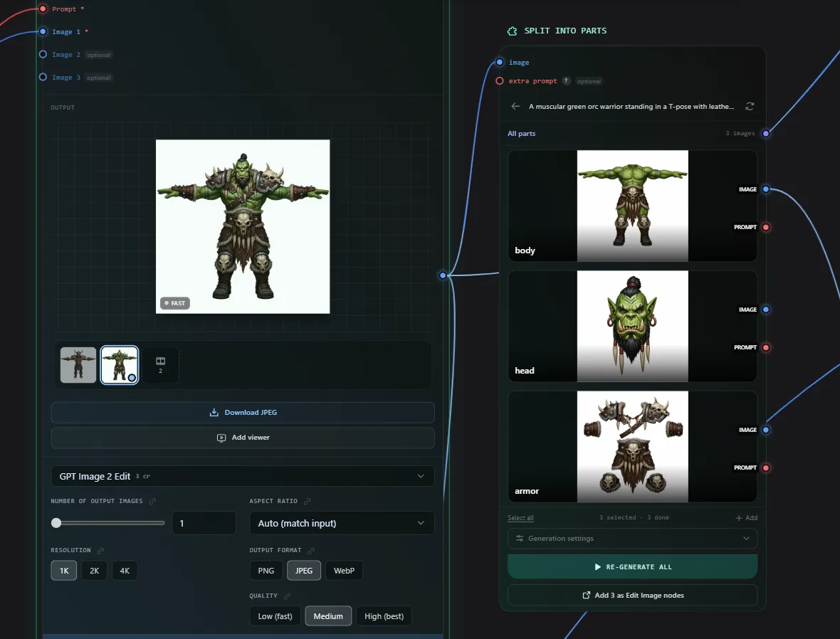
Task: Click the Image 2 optional input port
Action: tap(43, 54)
